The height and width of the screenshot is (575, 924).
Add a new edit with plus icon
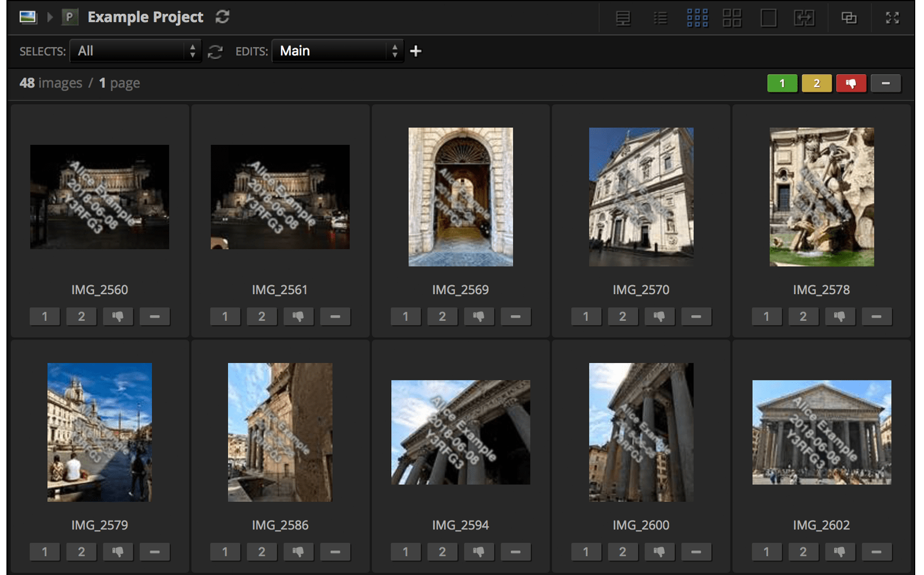[x=416, y=51]
